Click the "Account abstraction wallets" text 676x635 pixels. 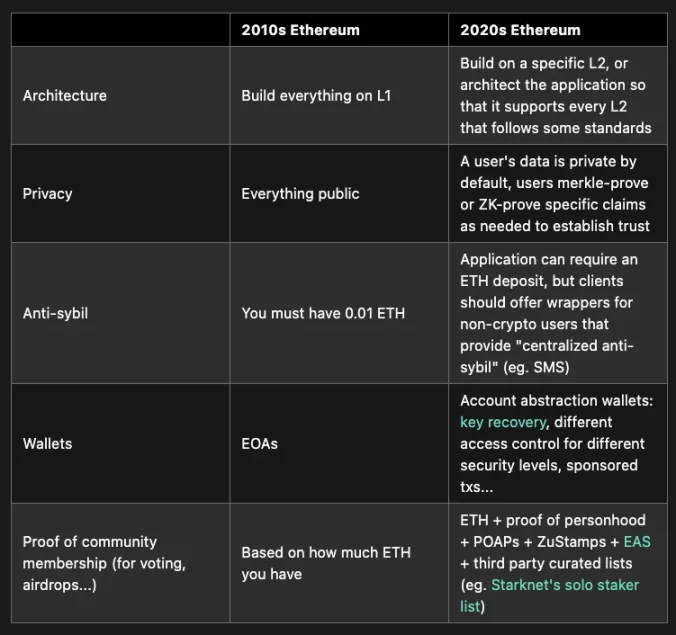(556, 400)
